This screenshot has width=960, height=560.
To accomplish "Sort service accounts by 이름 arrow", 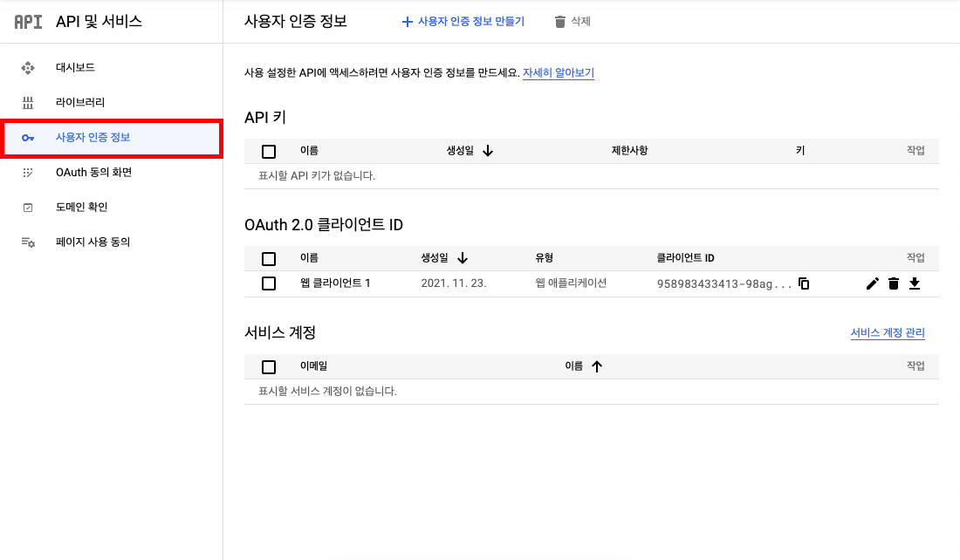I will 597,367.
